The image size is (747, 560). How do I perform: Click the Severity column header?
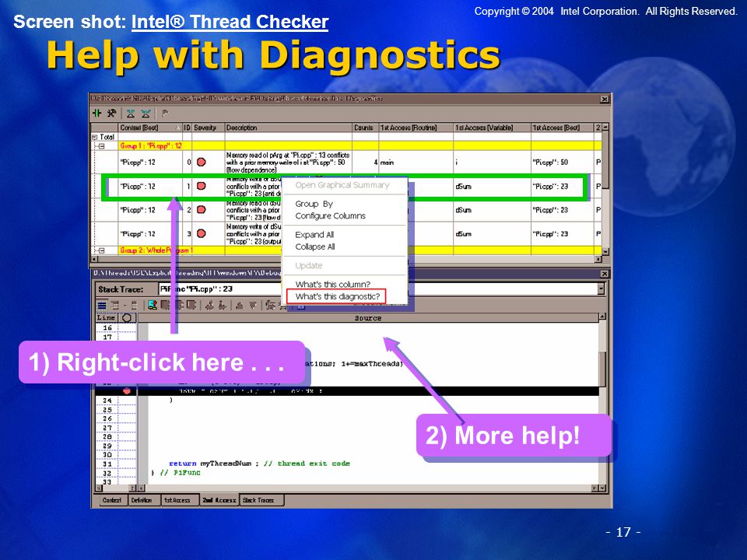pyautogui.click(x=209, y=128)
